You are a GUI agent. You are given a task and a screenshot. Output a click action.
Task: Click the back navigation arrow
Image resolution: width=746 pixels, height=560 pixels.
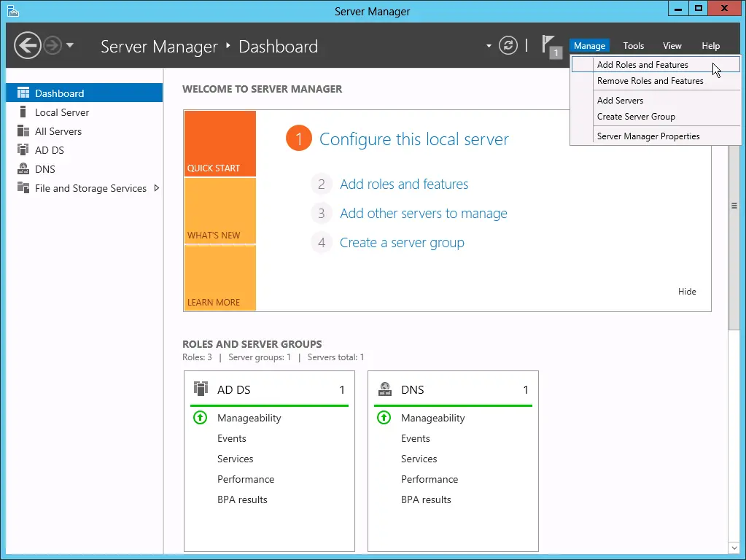[27, 45]
